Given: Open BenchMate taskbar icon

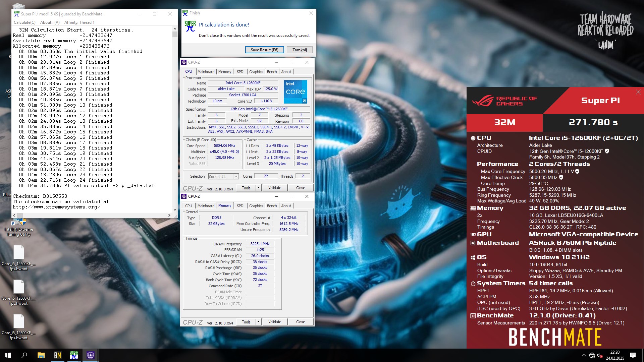Looking at the screenshot, I should [x=58, y=355].
